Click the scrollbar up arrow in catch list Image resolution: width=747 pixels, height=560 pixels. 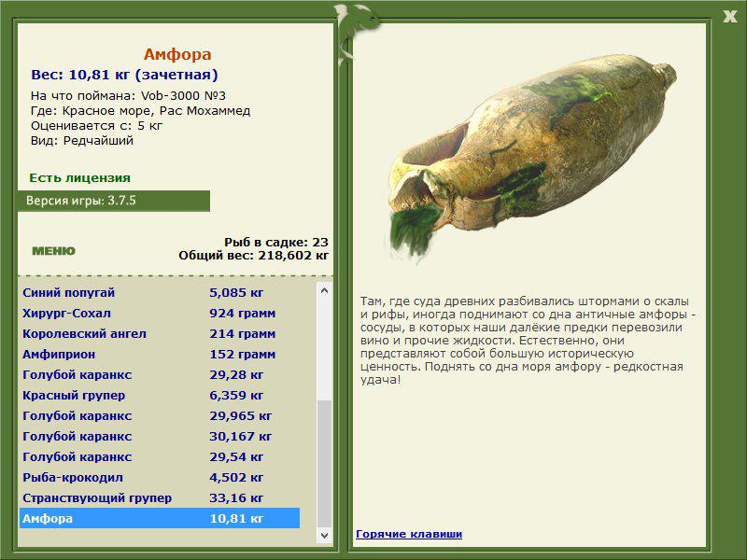point(324,290)
